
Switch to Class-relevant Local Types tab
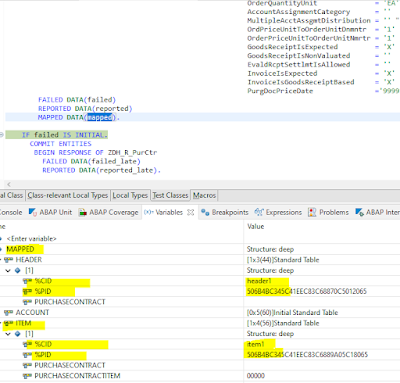pyautogui.click(x=68, y=195)
